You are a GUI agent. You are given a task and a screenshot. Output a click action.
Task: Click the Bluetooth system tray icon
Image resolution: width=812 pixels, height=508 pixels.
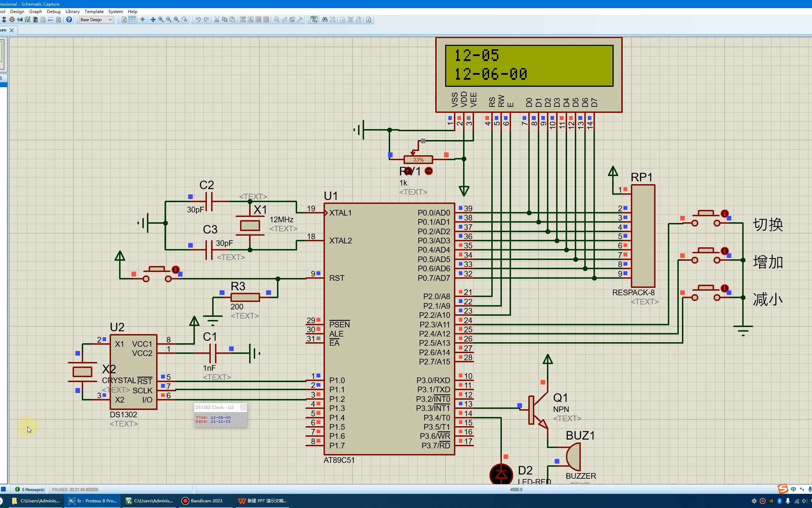(779, 501)
